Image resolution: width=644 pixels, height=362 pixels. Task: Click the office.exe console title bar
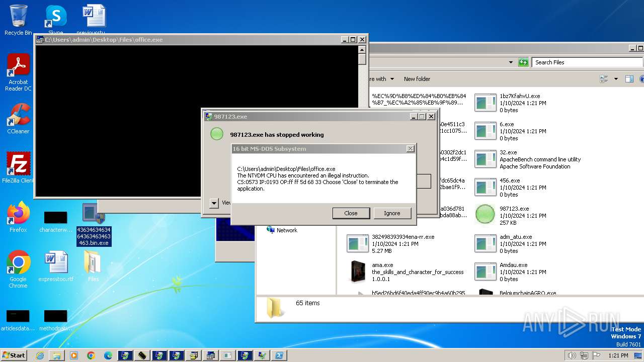click(201, 39)
